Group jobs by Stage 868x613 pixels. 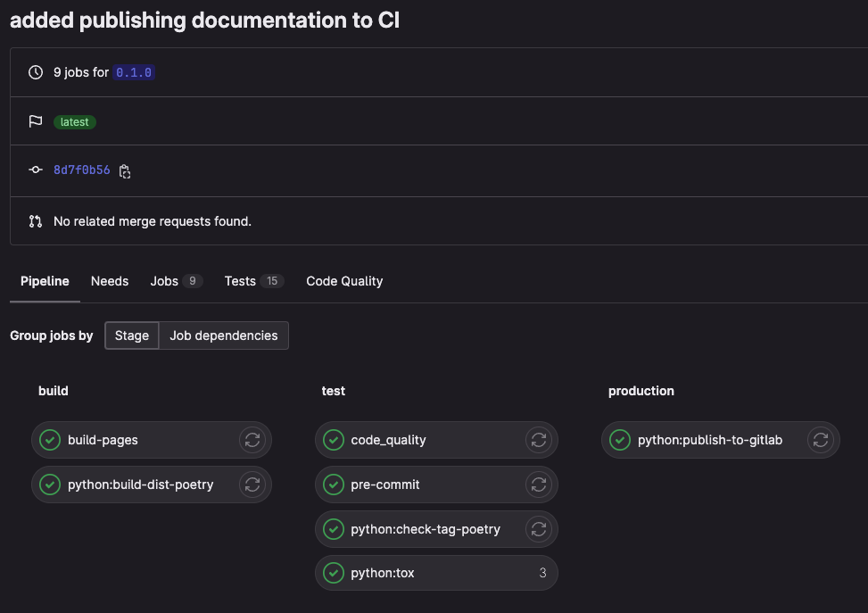pos(132,335)
